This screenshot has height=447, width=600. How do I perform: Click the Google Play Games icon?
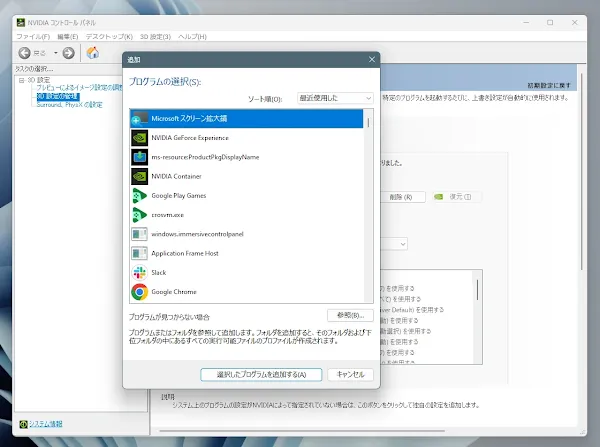(139, 196)
